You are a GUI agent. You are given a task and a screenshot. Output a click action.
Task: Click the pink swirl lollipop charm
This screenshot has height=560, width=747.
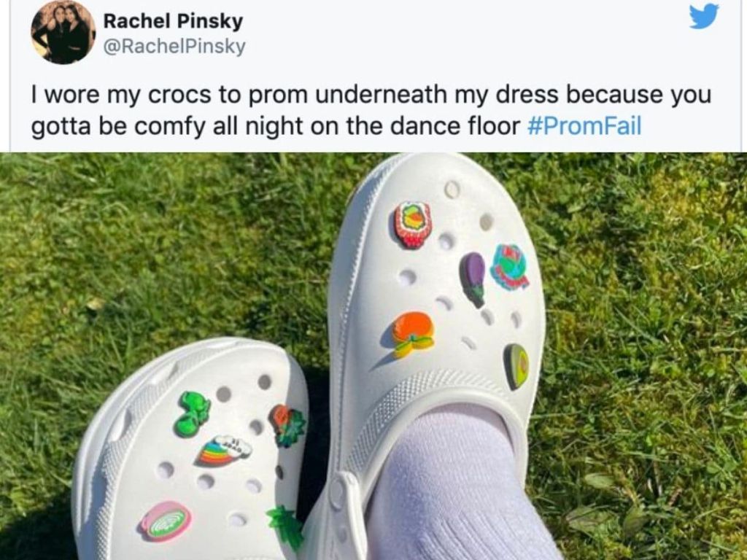tap(164, 520)
